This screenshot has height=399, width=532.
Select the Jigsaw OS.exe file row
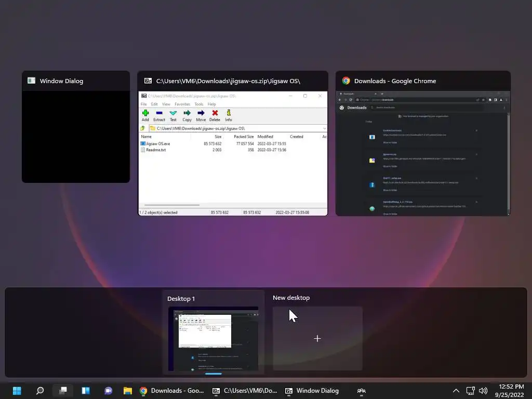tap(214, 143)
